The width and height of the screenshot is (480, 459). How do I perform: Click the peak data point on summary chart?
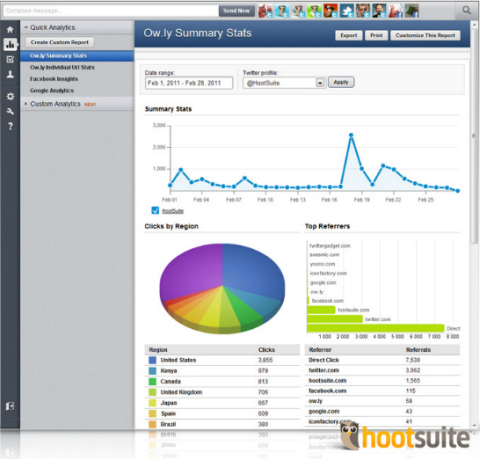[351, 135]
